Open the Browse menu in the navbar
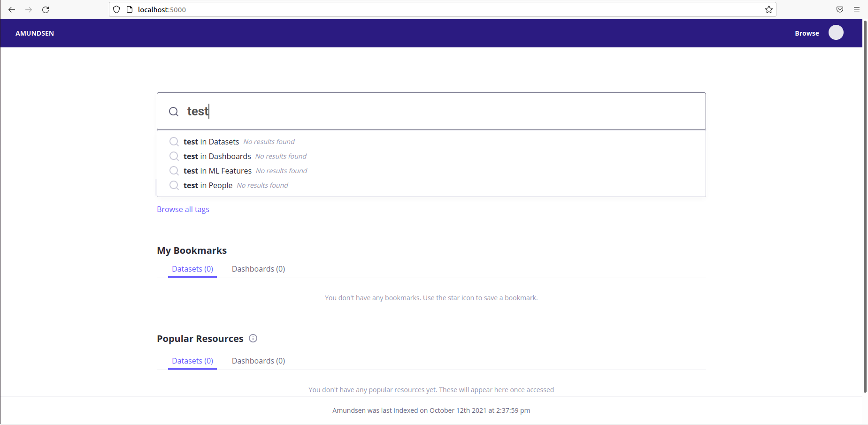The height and width of the screenshot is (425, 868). coord(807,33)
